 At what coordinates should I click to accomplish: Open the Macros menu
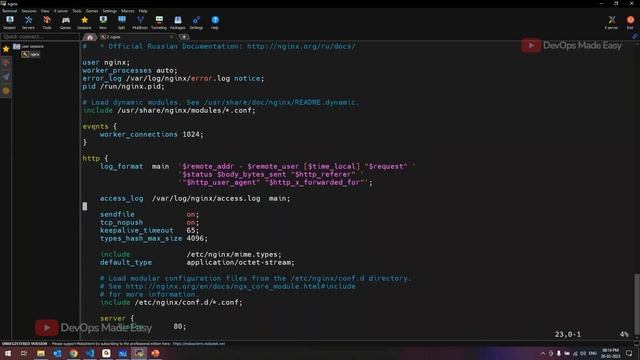(127, 11)
